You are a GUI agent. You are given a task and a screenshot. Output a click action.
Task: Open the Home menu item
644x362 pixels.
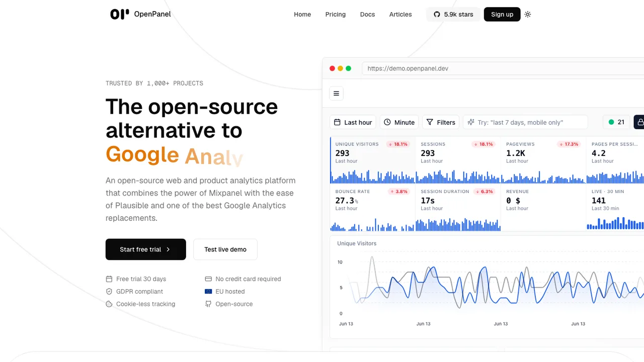pos(302,15)
